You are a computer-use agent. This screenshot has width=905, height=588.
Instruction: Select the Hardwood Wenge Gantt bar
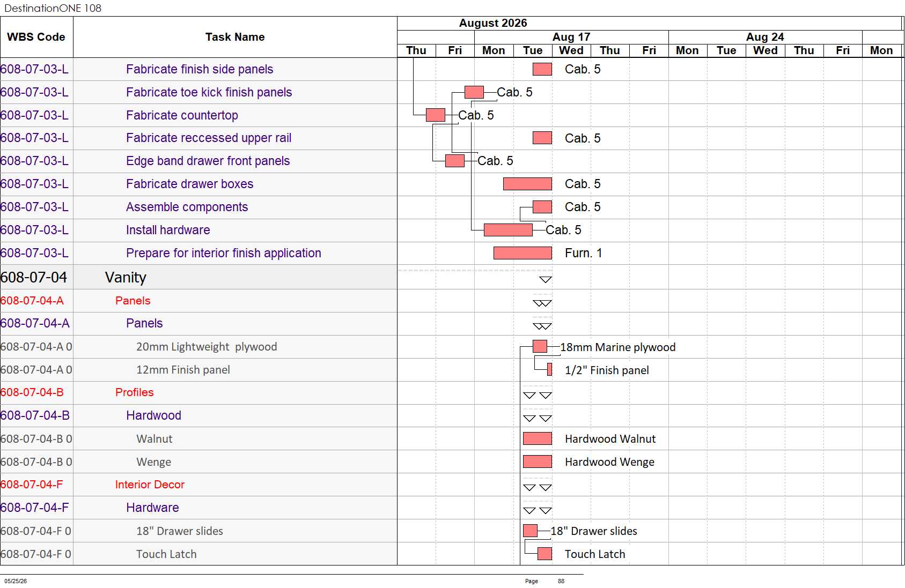538,462
